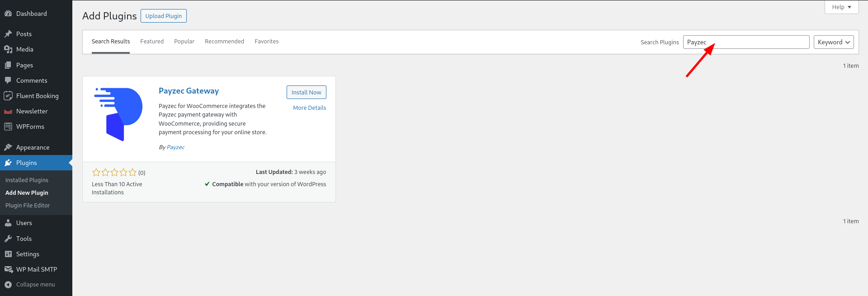Image resolution: width=868 pixels, height=296 pixels.
Task: Click the Users person icon
Action: click(x=8, y=223)
